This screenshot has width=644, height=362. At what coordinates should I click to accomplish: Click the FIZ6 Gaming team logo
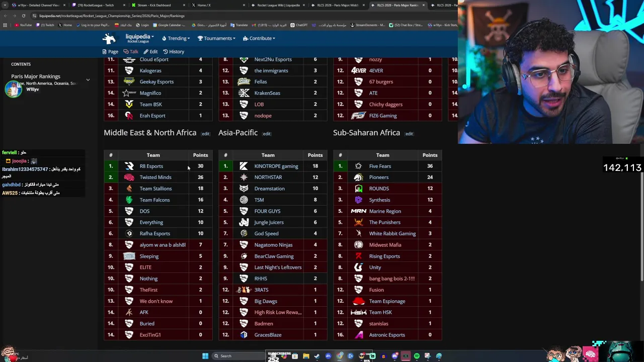pos(358,116)
